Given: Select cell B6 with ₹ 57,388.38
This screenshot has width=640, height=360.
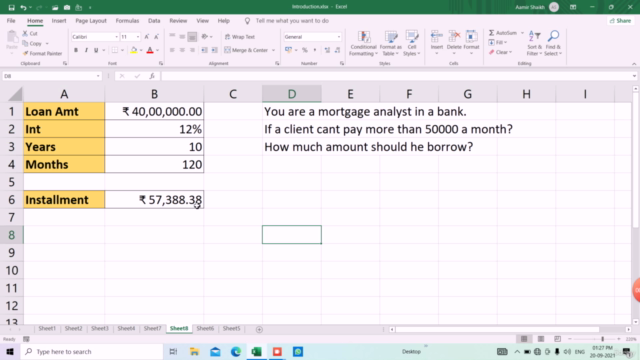Looking at the screenshot, I should pos(154,200).
